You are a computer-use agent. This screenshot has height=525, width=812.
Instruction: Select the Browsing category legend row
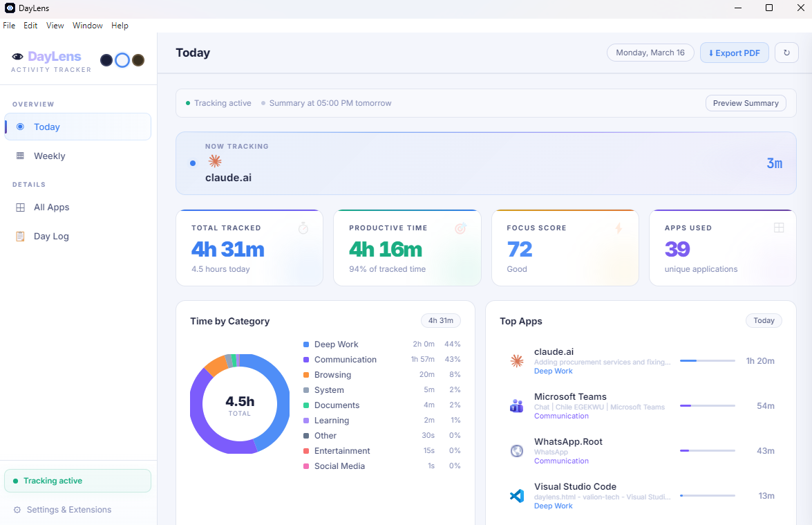click(381, 375)
